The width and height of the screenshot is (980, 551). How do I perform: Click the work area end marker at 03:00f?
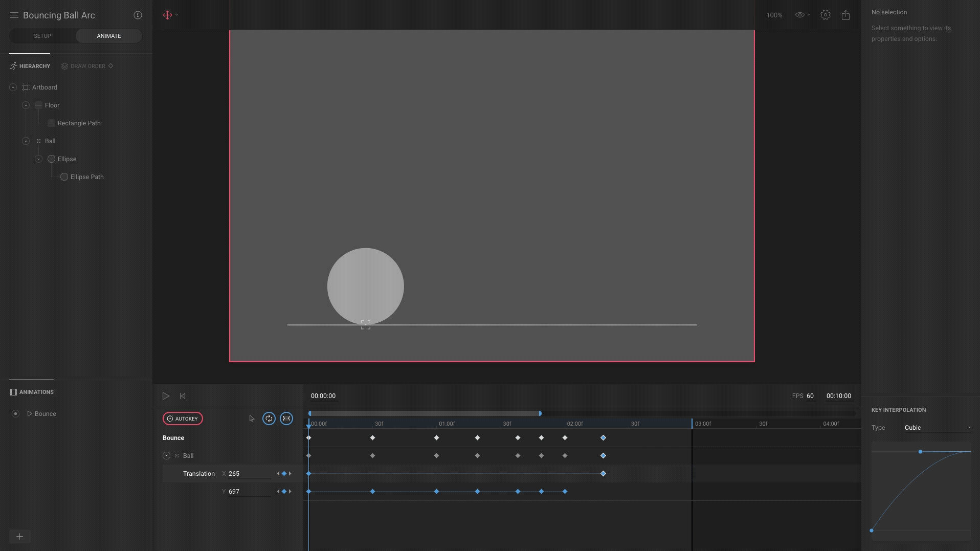[x=692, y=424]
